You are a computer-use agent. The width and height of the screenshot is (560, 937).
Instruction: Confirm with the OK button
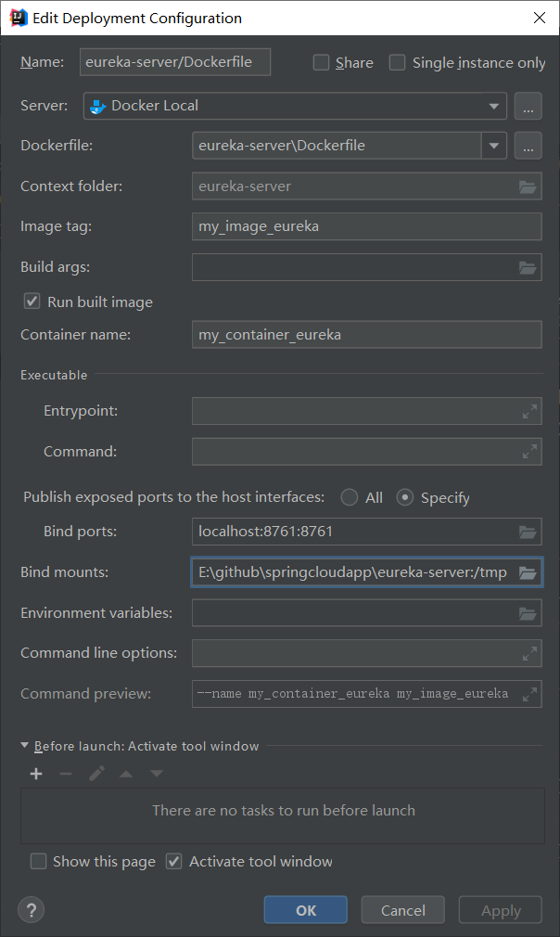(306, 910)
